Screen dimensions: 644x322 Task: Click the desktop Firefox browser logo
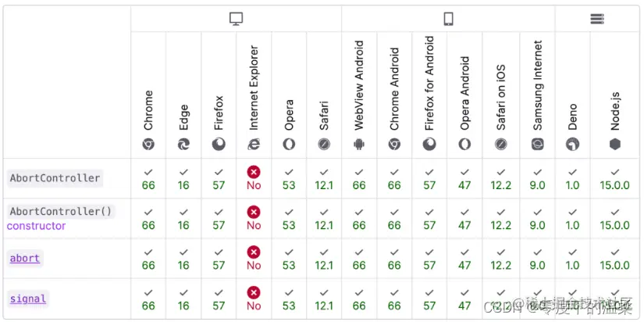[x=219, y=144]
